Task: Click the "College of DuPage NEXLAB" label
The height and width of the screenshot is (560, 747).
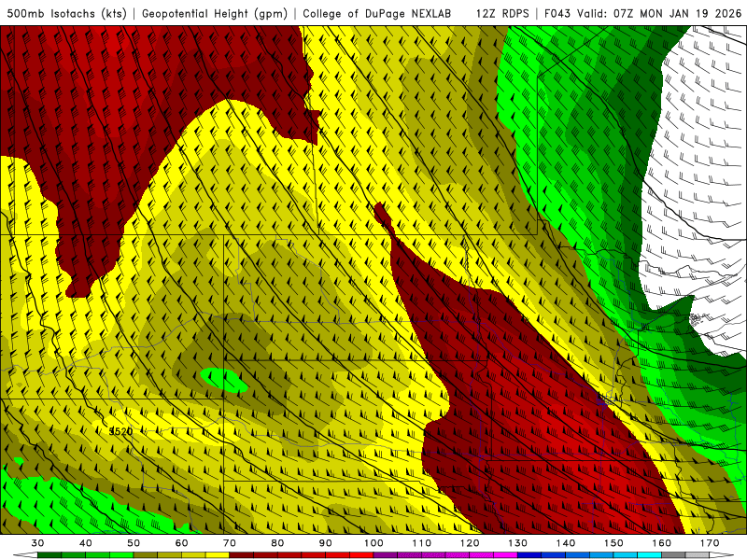Action: click(377, 13)
